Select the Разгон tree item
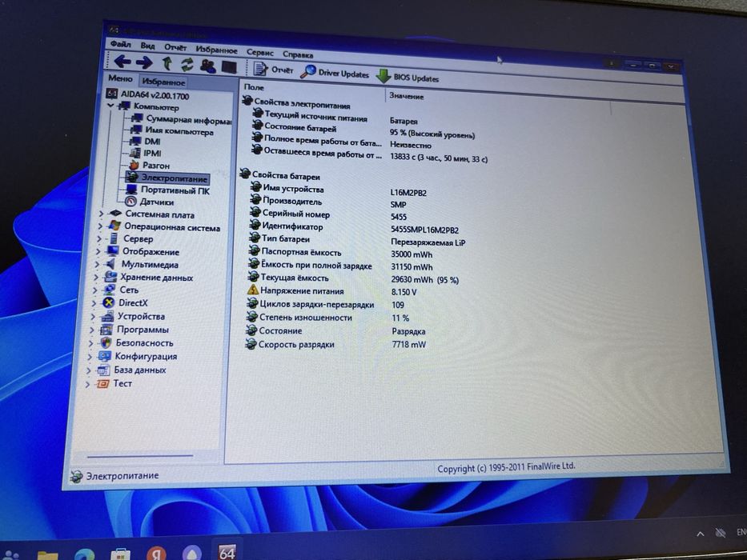This screenshot has width=747, height=560. [x=149, y=166]
